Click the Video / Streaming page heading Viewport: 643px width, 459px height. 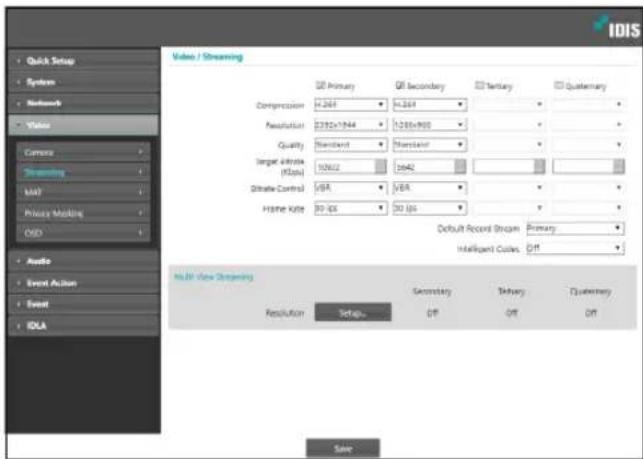pyautogui.click(x=207, y=57)
